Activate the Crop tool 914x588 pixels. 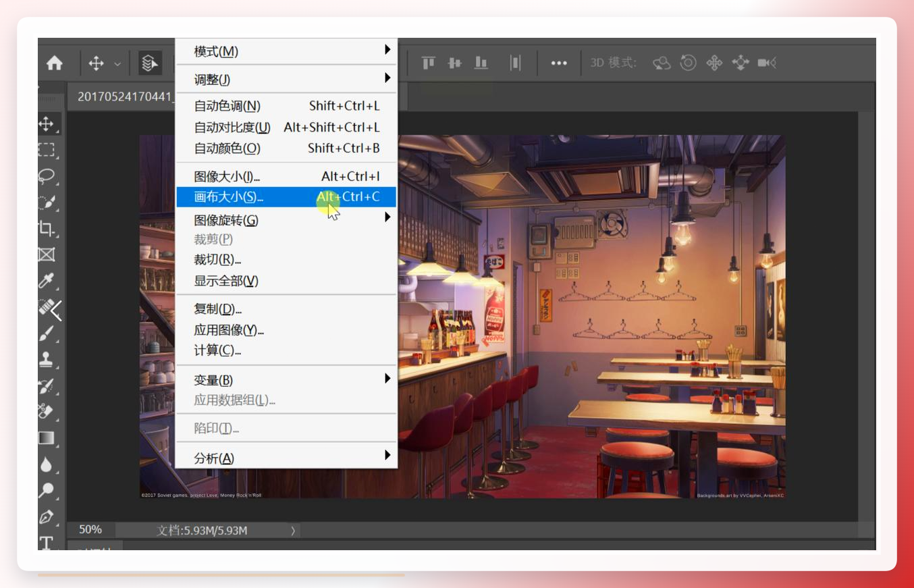[46, 228]
